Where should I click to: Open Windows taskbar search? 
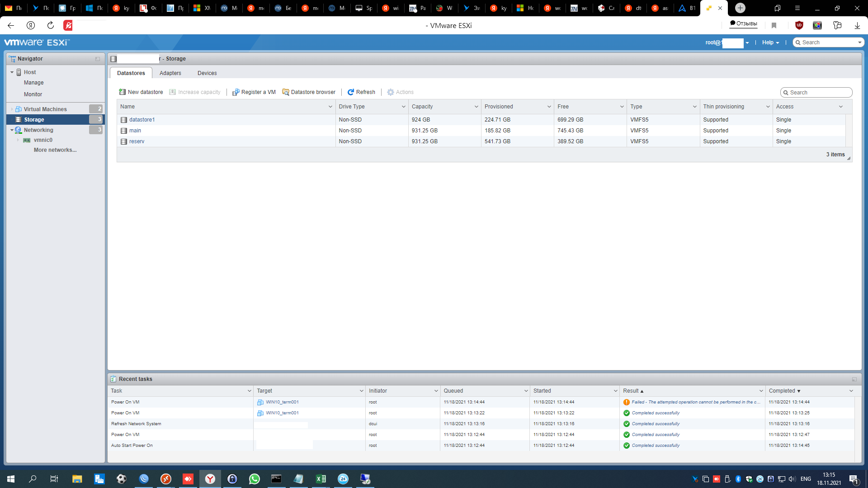point(33,479)
